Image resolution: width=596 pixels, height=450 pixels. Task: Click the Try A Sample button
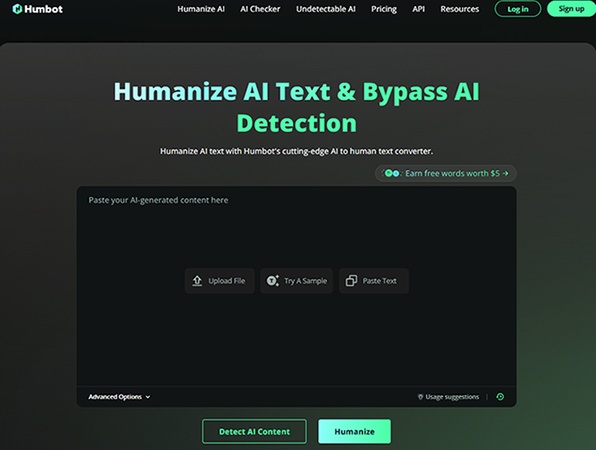point(296,281)
